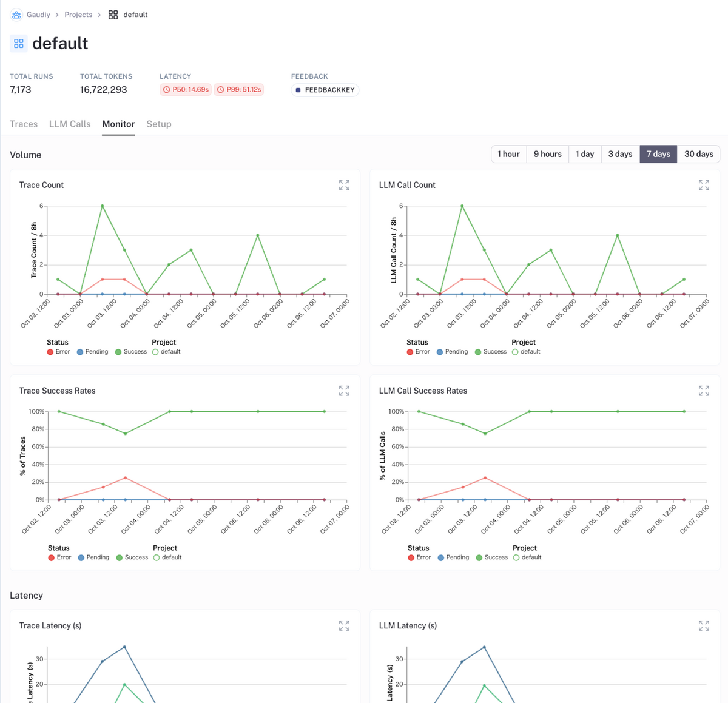
Task: Toggle Pending status in LLM Call Count legend
Action: (452, 352)
